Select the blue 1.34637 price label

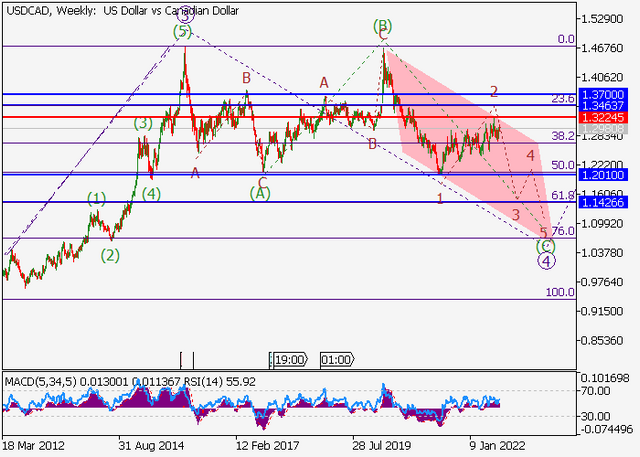[x=603, y=106]
